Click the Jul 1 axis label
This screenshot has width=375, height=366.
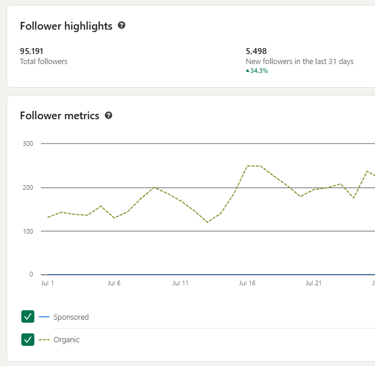(x=47, y=283)
